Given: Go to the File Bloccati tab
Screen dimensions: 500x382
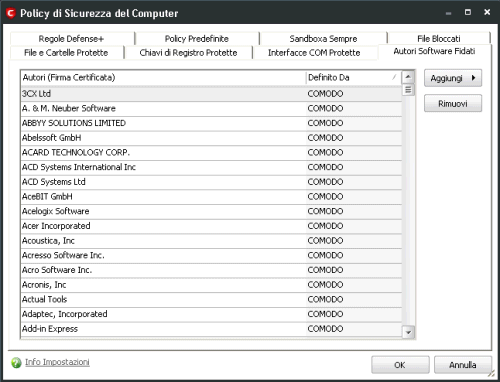Looking at the screenshot, I should (x=439, y=39).
